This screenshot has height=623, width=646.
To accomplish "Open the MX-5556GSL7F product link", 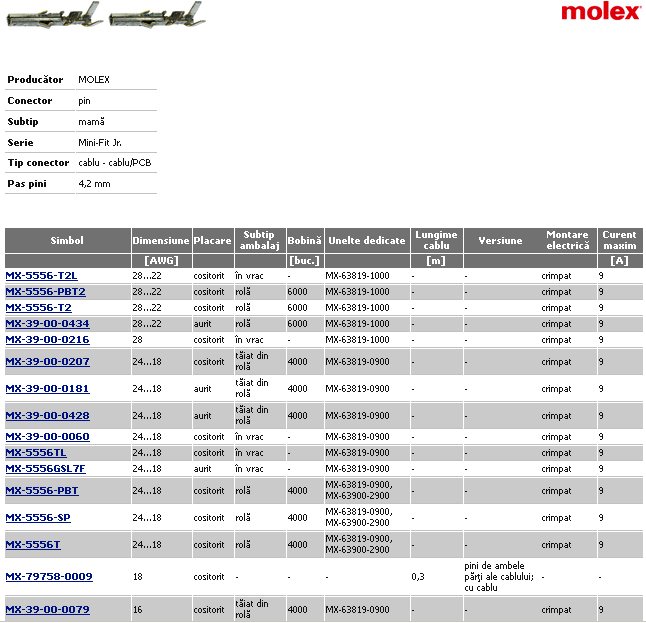I will tap(46, 469).
